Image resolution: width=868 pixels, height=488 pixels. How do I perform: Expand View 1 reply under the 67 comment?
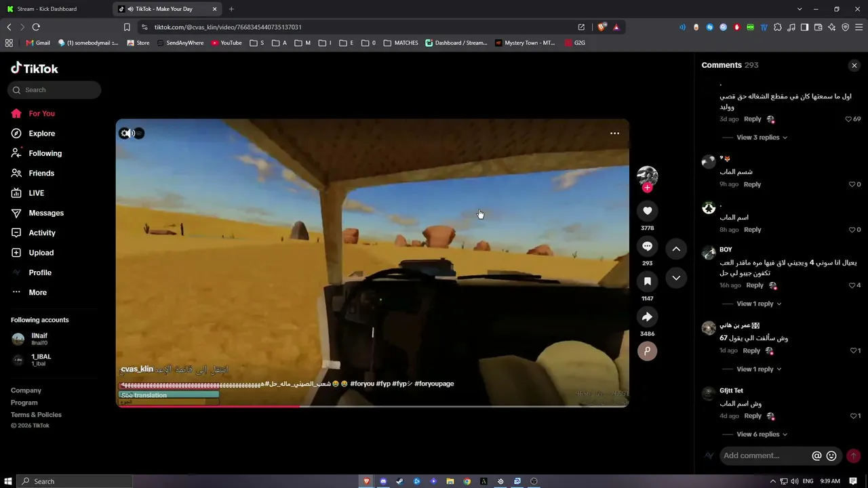759,369
